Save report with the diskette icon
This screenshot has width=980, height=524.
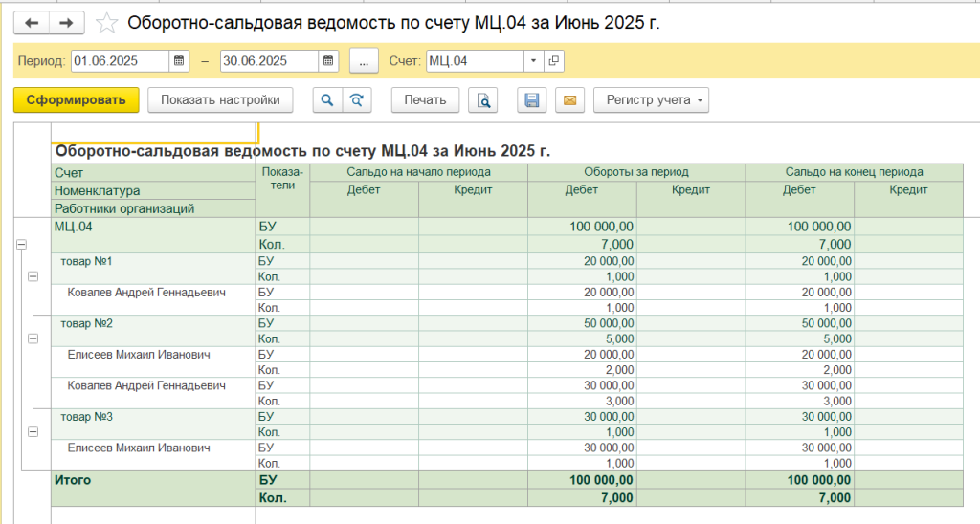pos(533,99)
